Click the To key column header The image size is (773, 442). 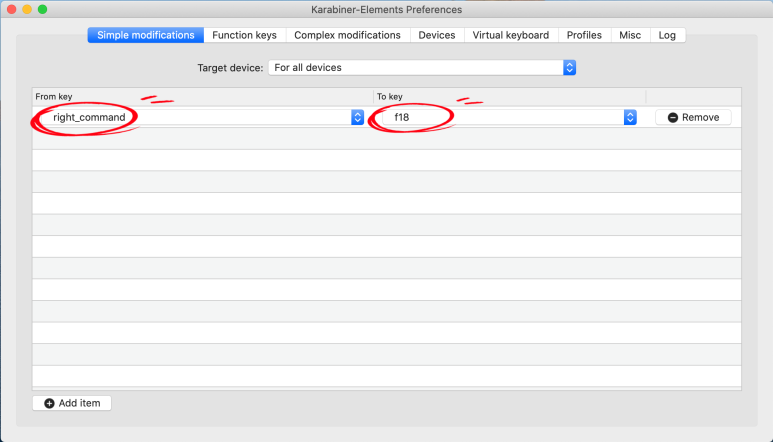pos(510,97)
